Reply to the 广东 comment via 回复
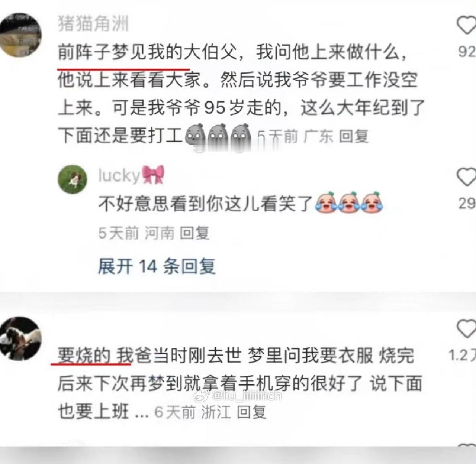Image resolution: width=476 pixels, height=464 pixels. (353, 136)
